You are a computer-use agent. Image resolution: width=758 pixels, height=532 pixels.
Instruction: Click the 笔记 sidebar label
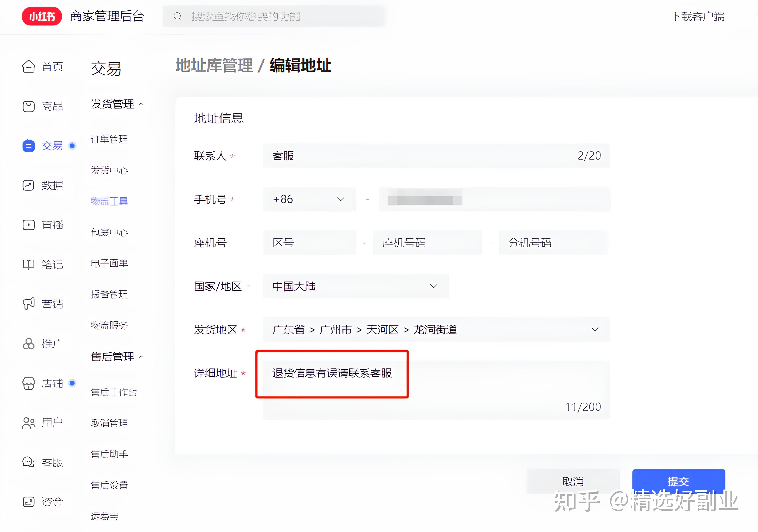pyautogui.click(x=52, y=264)
